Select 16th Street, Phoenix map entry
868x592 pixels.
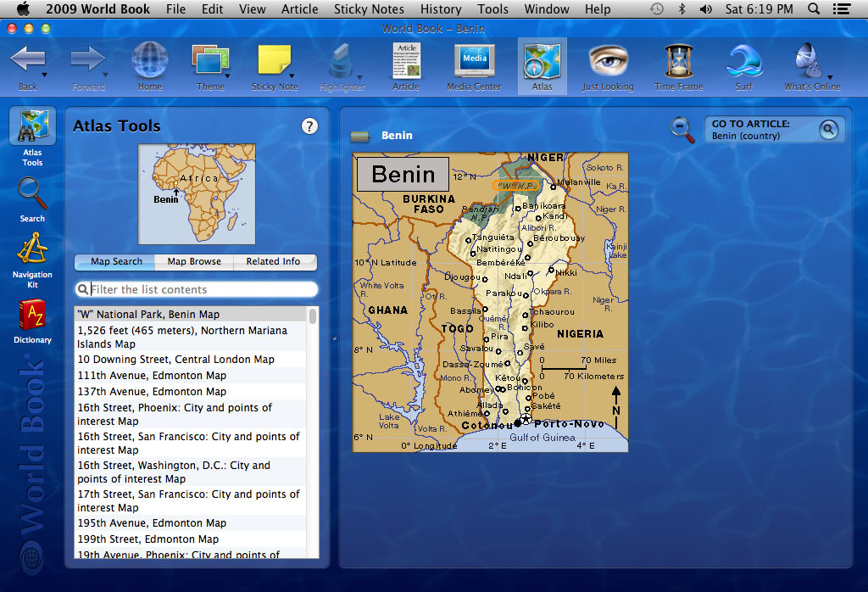click(x=191, y=414)
